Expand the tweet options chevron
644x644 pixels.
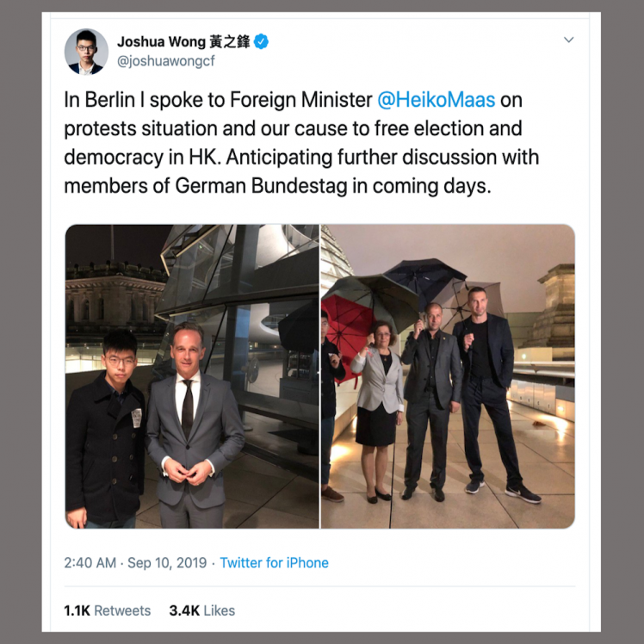point(568,40)
